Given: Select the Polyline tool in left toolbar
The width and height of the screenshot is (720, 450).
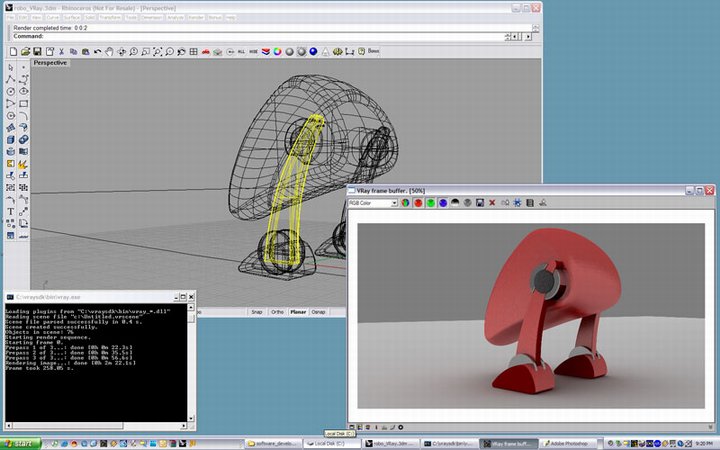Looking at the screenshot, I should pyautogui.click(x=11, y=79).
